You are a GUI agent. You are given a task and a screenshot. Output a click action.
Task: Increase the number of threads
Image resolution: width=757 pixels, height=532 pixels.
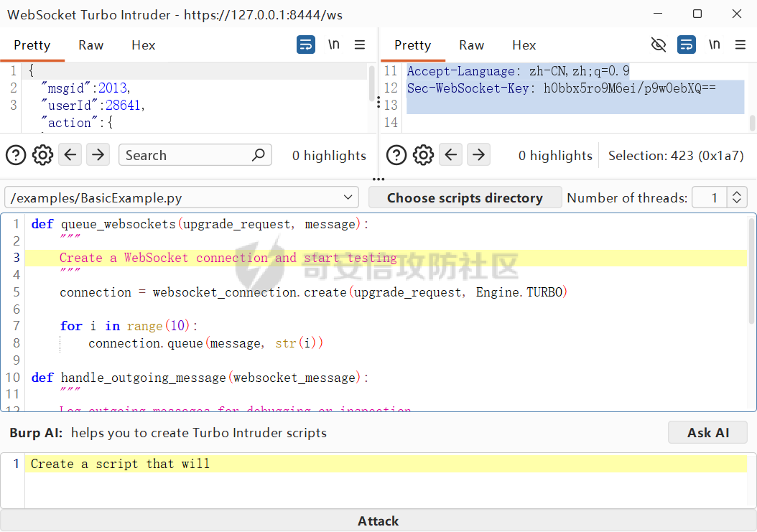pos(737,192)
